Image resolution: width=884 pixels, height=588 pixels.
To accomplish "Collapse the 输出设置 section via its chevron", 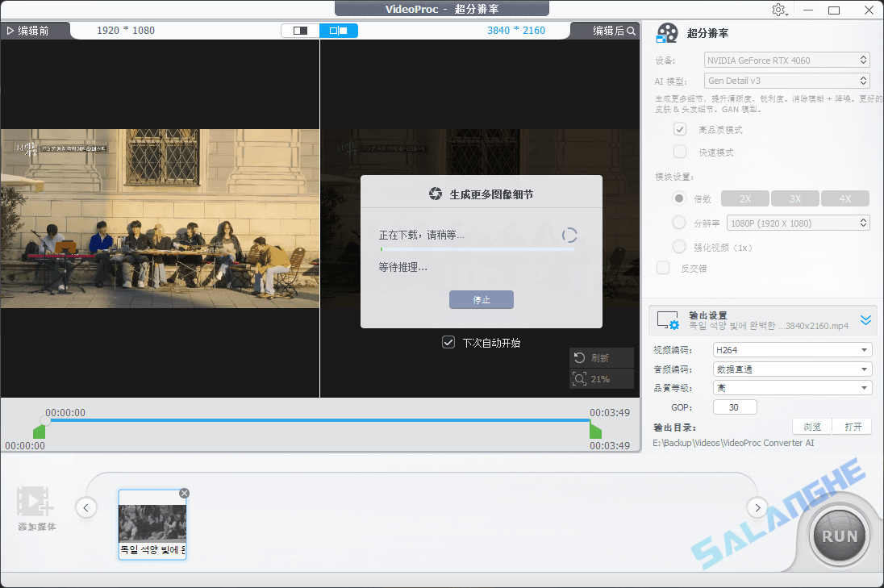I will click(x=866, y=319).
